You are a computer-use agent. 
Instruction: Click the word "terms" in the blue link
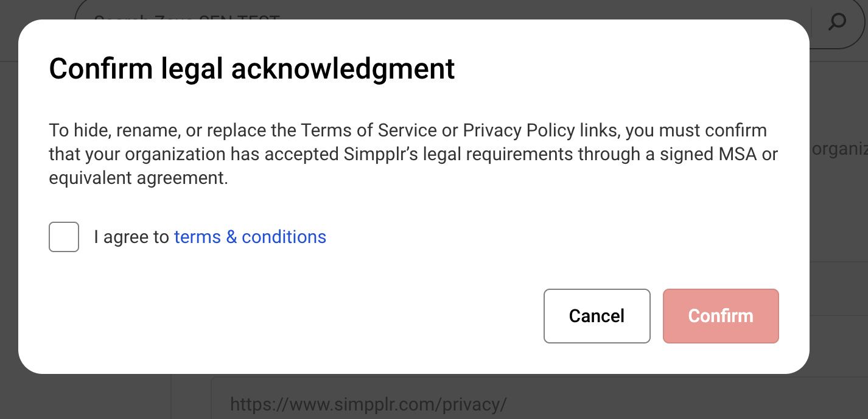tap(197, 237)
